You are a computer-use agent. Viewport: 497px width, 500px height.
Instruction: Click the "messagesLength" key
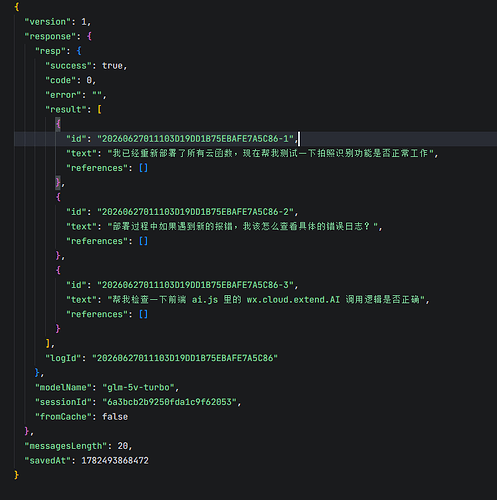point(66,446)
